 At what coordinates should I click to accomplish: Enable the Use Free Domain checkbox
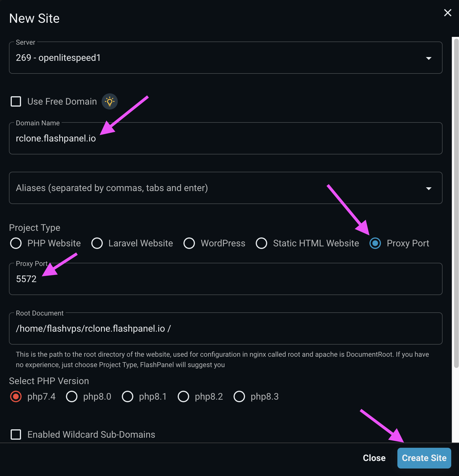[x=16, y=101]
